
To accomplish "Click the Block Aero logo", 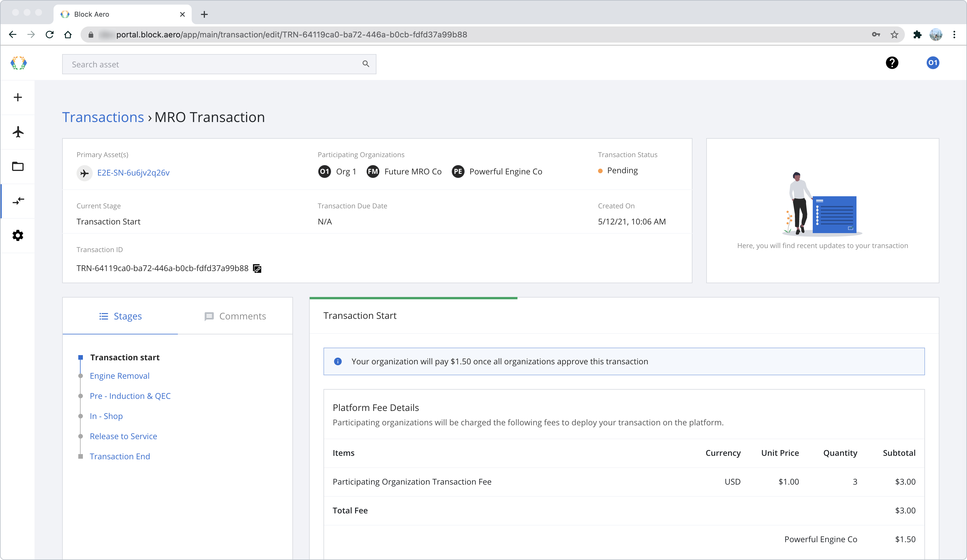I will coord(18,63).
